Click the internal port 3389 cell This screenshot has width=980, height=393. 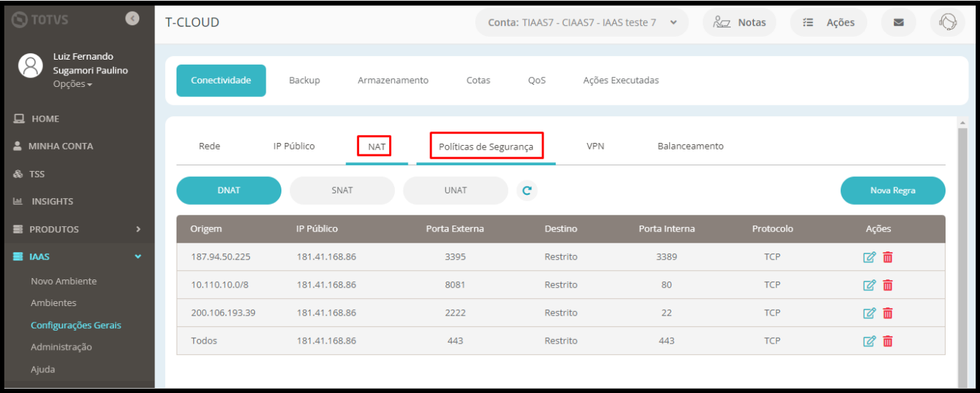coord(666,256)
